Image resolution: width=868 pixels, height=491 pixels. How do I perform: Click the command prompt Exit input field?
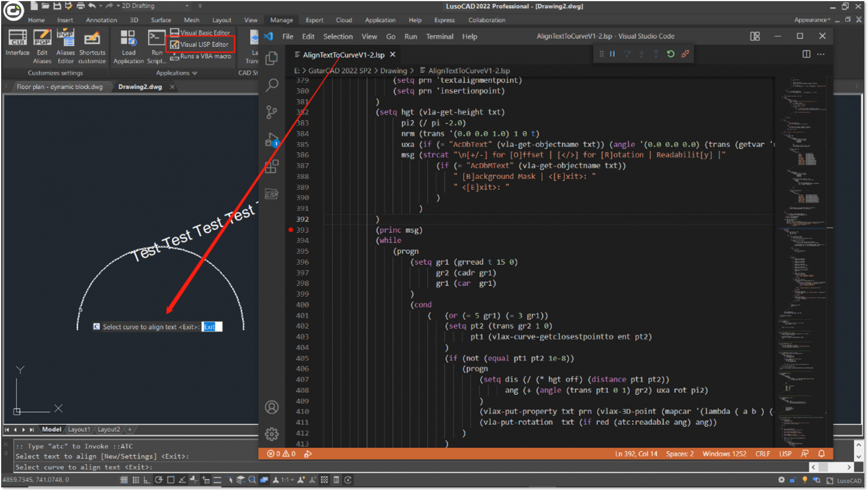click(x=212, y=327)
